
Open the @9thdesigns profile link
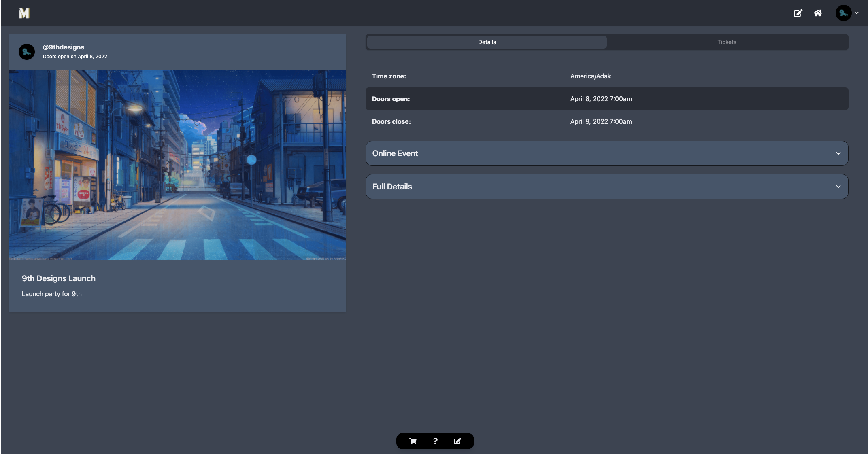coord(64,47)
